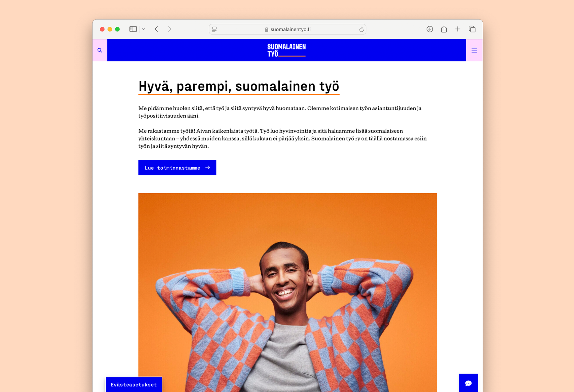
Task: Open Evästeasetukset cookie settings
Action: (x=134, y=384)
